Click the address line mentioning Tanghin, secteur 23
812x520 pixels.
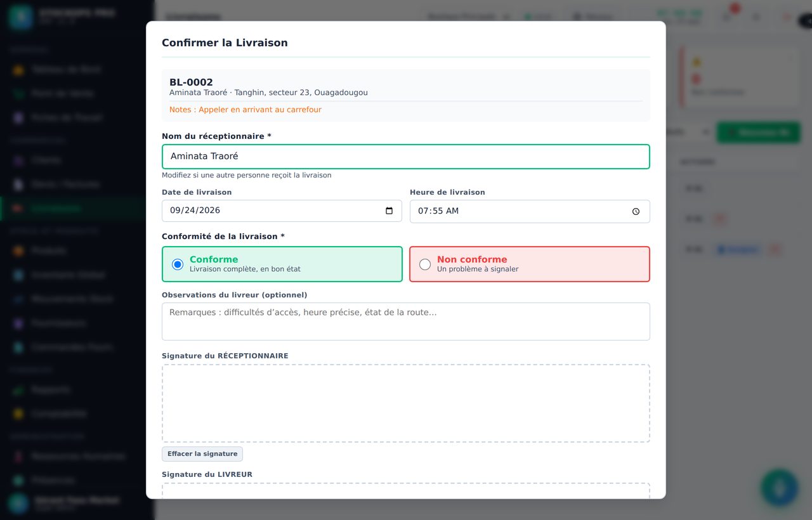coord(268,93)
